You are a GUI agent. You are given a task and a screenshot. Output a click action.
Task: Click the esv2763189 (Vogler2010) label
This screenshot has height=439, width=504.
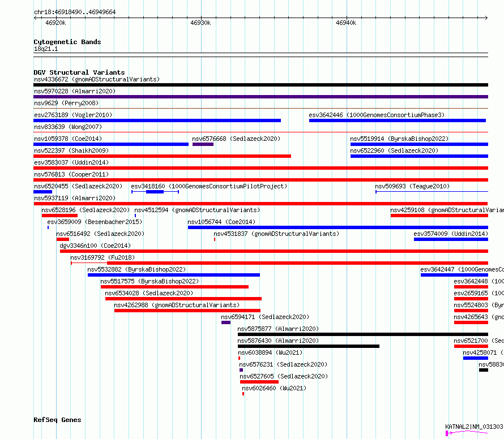73,115
